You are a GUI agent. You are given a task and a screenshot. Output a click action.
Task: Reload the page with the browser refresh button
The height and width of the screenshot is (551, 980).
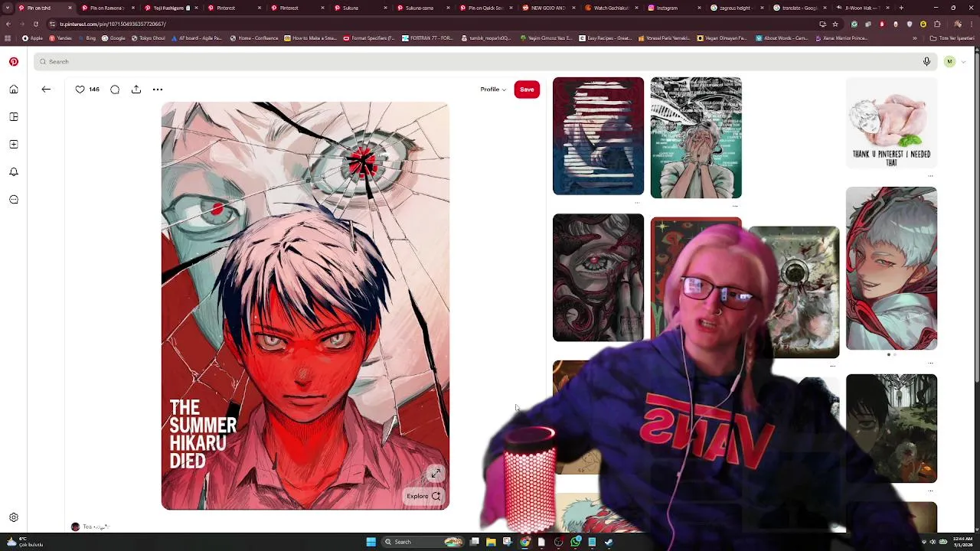pos(35,24)
